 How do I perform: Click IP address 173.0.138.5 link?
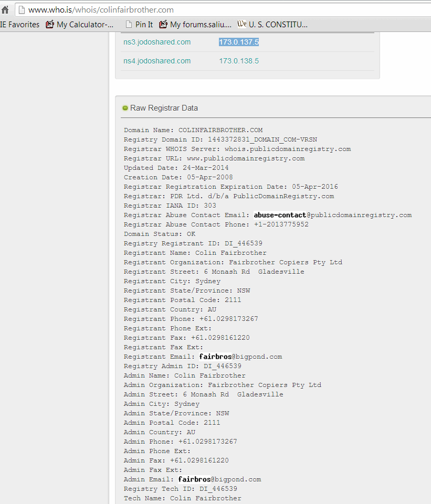click(239, 61)
